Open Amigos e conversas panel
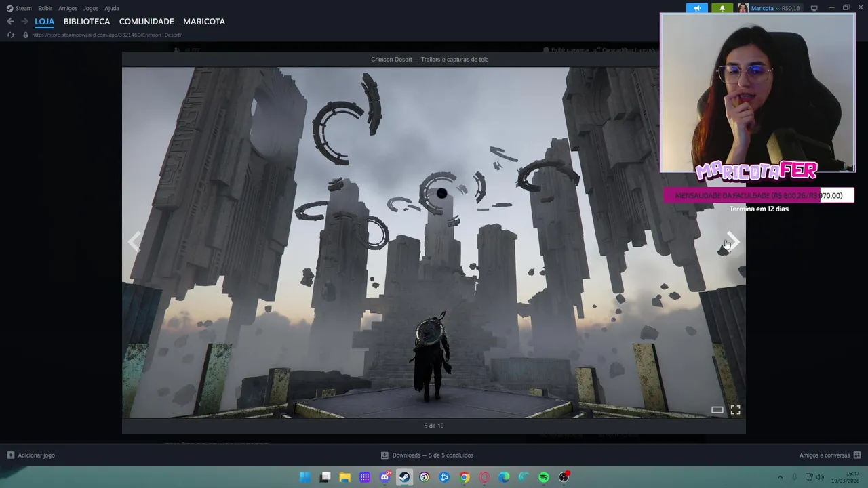This screenshot has height=488, width=868. [830, 455]
